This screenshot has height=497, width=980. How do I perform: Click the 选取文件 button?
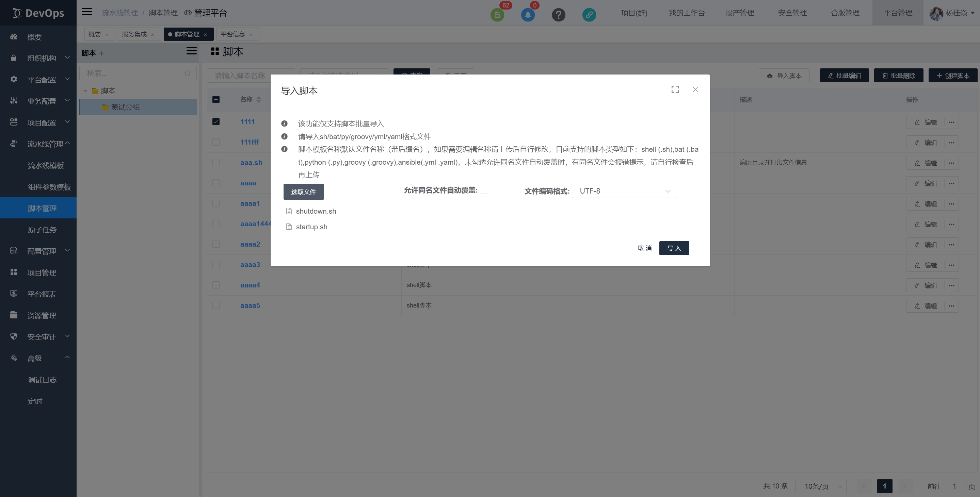(x=303, y=192)
